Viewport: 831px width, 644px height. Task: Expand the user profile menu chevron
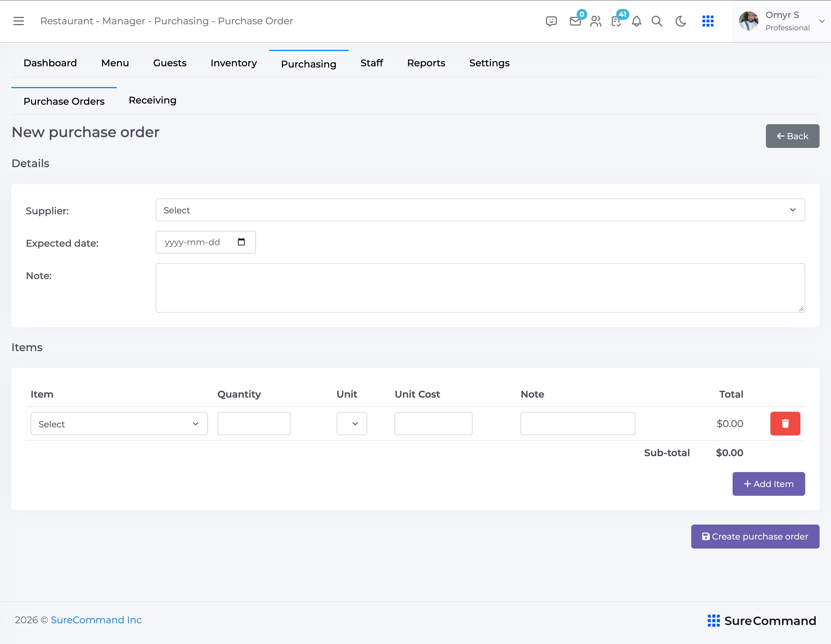[x=821, y=21]
